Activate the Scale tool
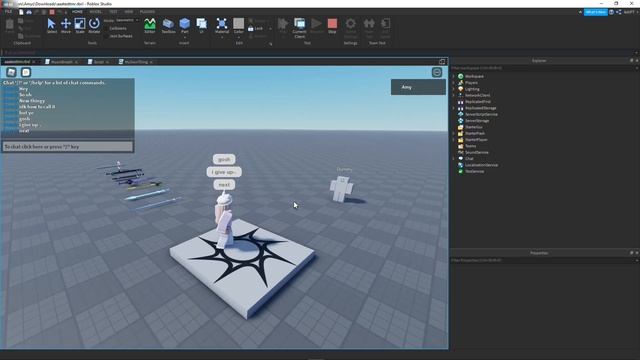 tap(80, 26)
